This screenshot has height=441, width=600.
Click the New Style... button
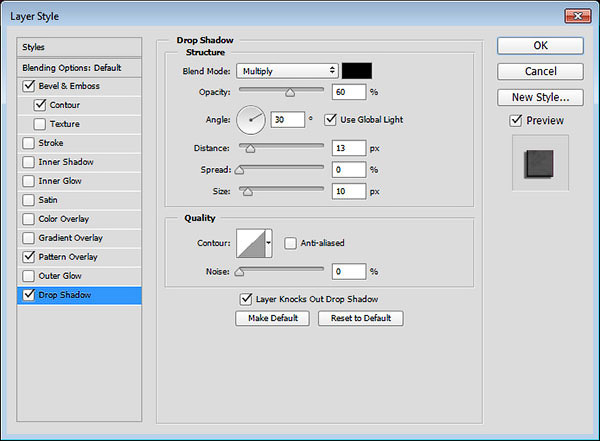[540, 97]
